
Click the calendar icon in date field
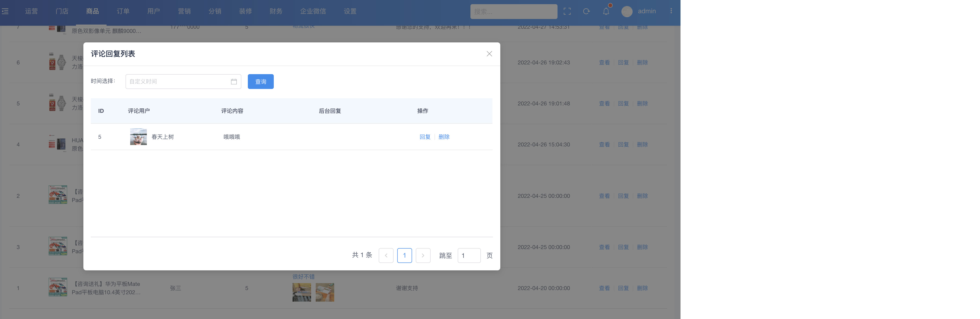coord(233,82)
